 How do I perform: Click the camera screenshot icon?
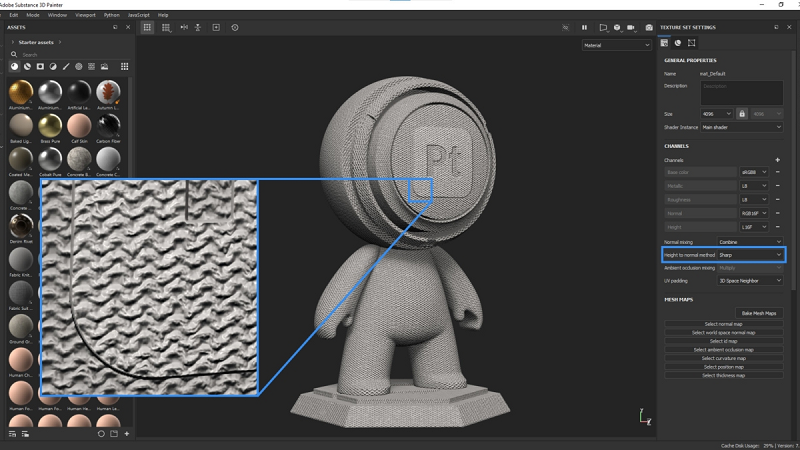click(648, 27)
